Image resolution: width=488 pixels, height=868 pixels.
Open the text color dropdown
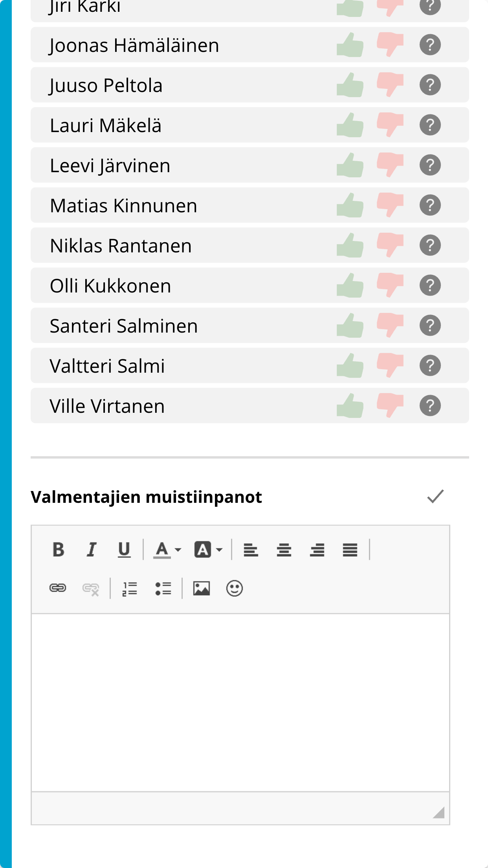(167, 550)
